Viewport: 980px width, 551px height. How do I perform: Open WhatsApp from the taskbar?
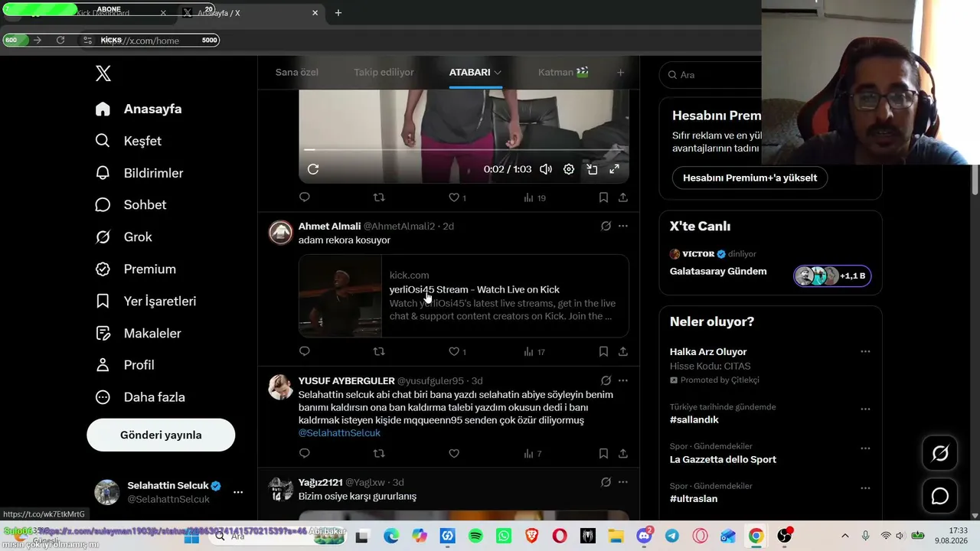click(x=503, y=536)
